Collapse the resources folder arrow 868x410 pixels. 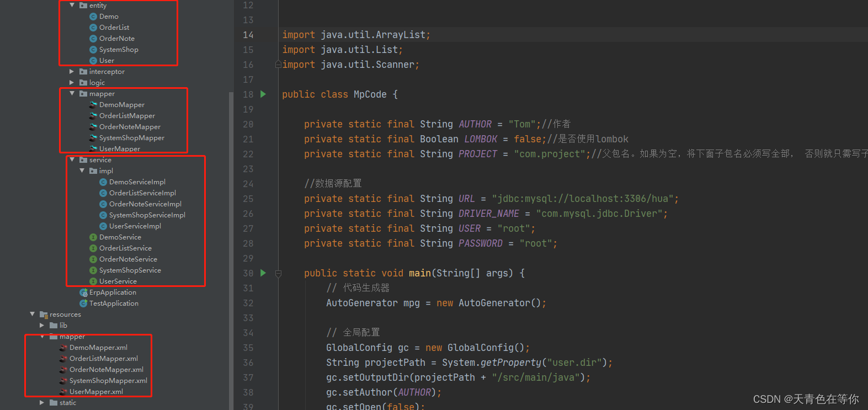[32, 314]
